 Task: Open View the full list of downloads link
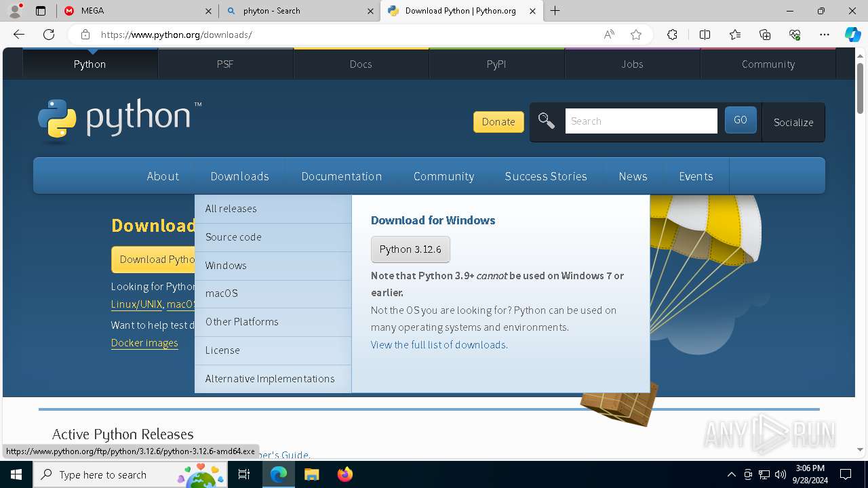pyautogui.click(x=438, y=345)
